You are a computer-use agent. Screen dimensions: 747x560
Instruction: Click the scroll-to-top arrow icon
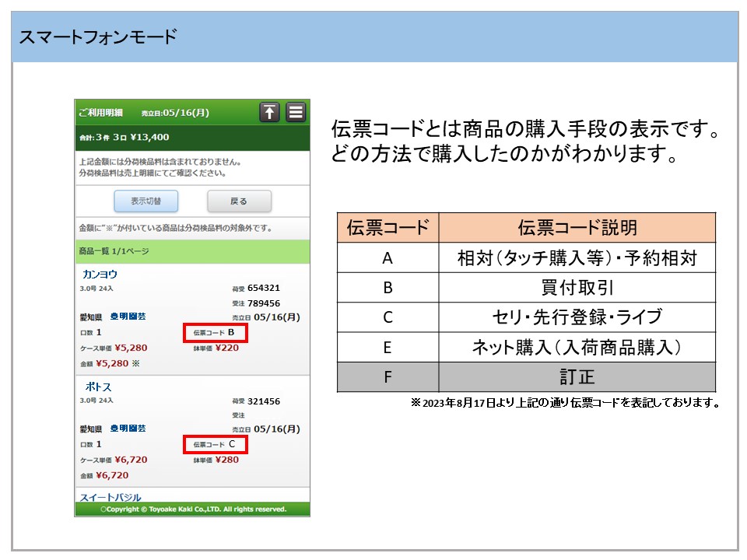269,112
